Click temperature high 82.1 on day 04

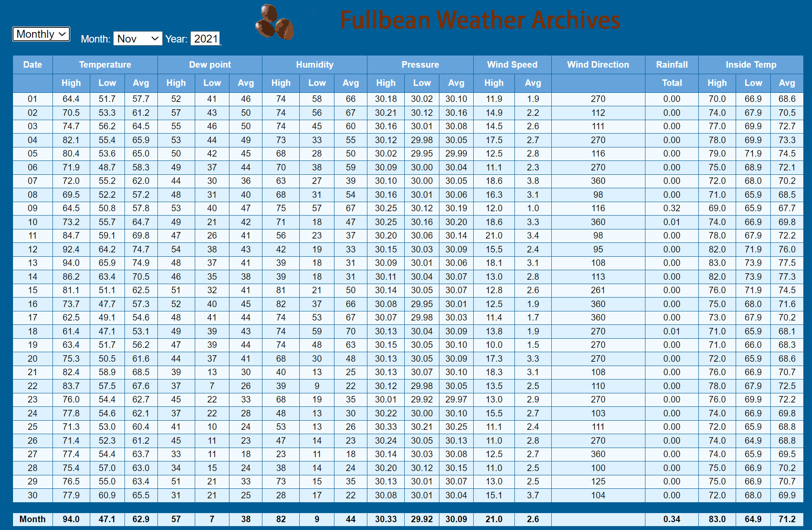pos(71,140)
